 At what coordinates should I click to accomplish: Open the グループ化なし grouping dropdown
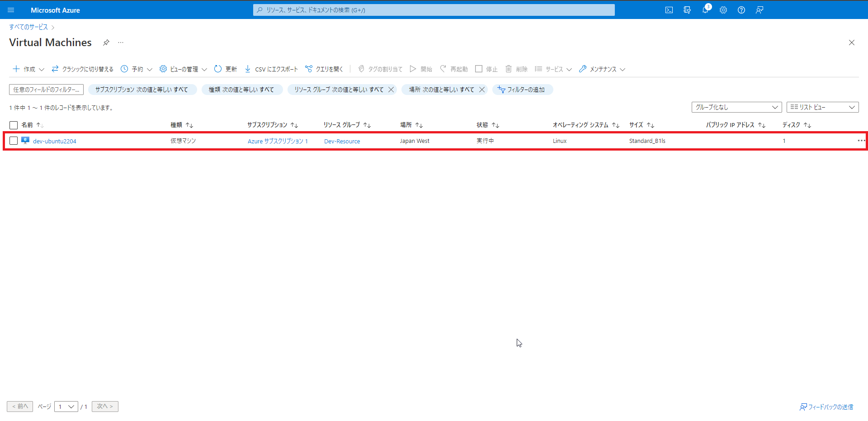point(736,107)
